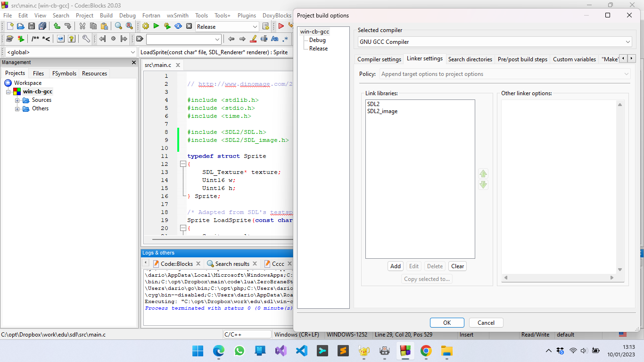Click the Find magnifier icon
Screen dimensions: 644x362
pos(118,26)
